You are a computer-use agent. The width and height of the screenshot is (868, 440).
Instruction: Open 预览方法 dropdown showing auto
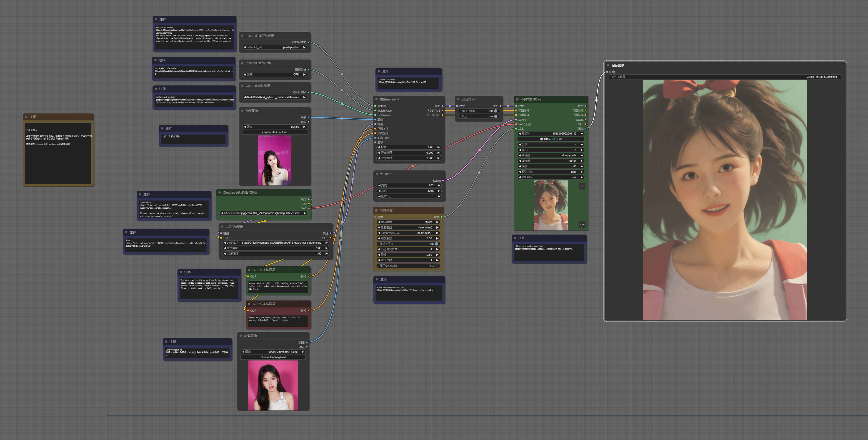pyautogui.click(x=550, y=172)
